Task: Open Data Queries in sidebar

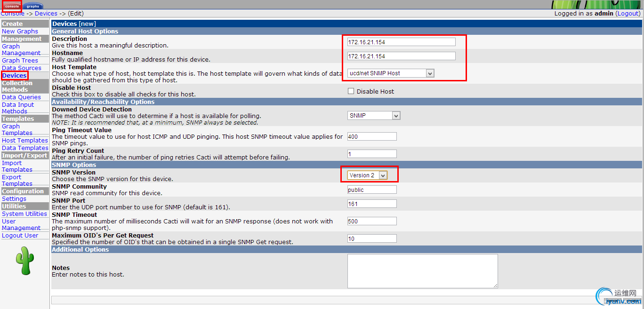Action: pos(21,97)
